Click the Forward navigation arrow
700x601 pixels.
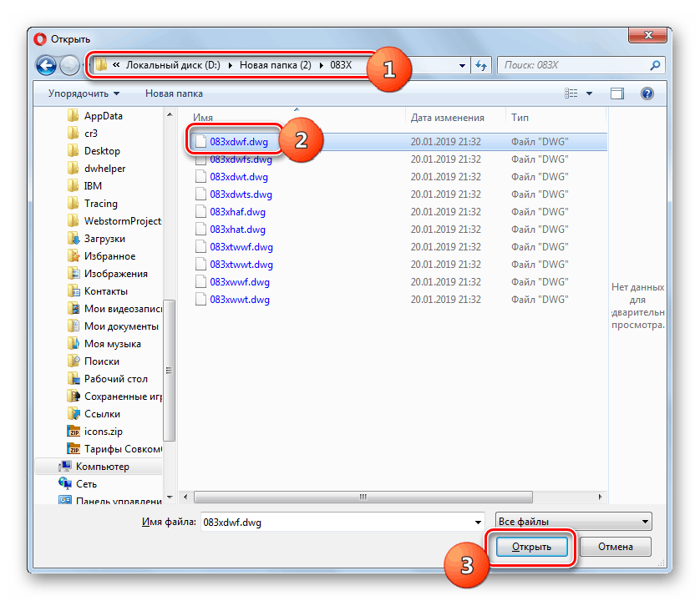click(x=68, y=66)
